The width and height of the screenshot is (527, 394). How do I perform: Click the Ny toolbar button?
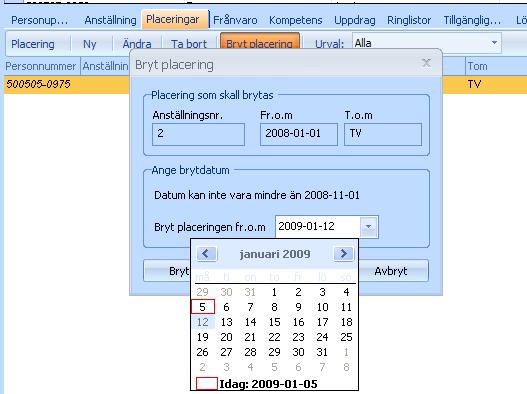[89, 44]
